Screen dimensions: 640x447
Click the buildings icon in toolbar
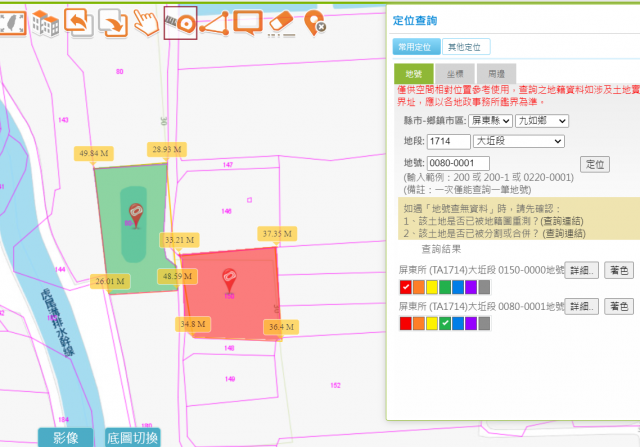[45, 22]
